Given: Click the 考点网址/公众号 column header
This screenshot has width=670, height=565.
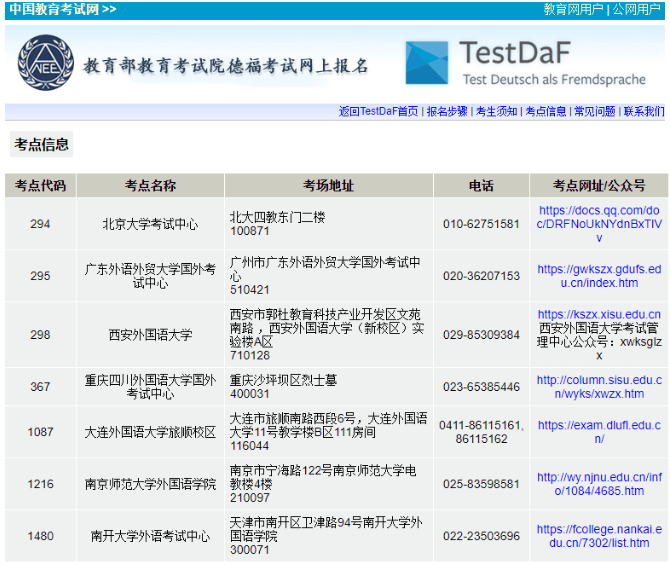Looking at the screenshot, I should 599,185.
